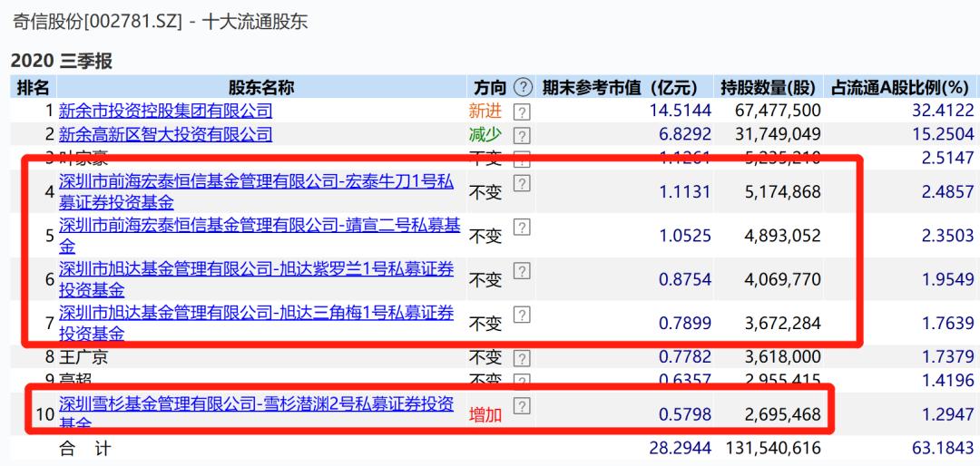This screenshot has width=980, height=466.
Task: Click the question icon in 王广京 row
Action: click(x=522, y=358)
